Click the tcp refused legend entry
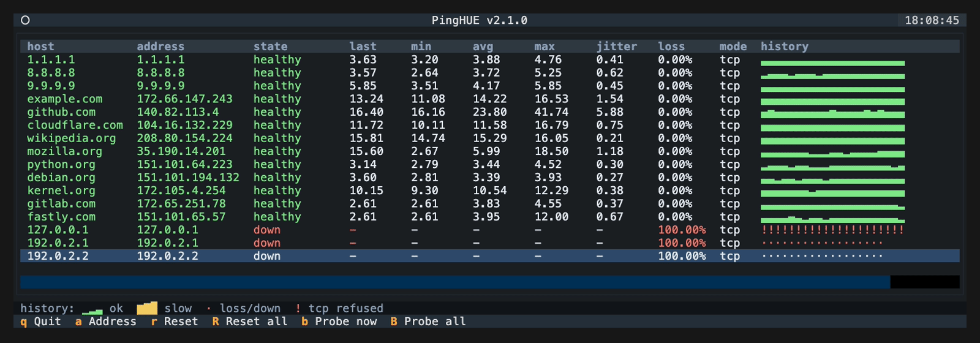Image resolution: width=980 pixels, height=343 pixels. [x=339, y=308]
